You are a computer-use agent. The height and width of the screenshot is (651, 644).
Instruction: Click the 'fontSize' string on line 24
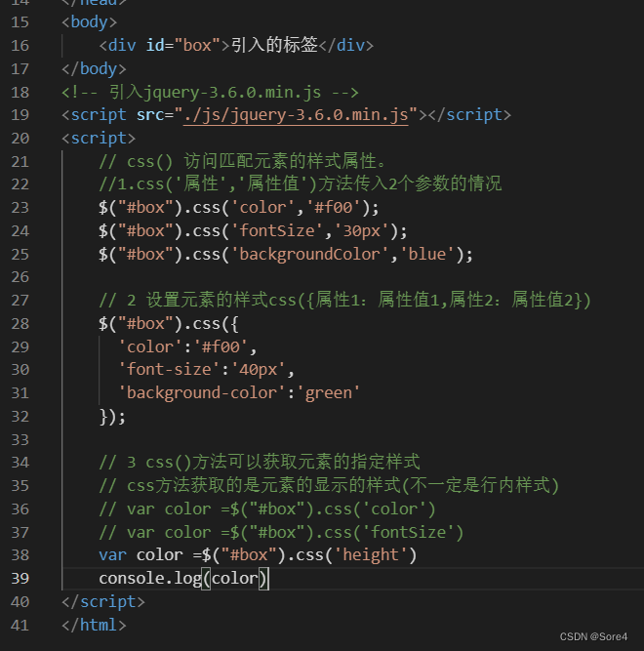click(277, 231)
